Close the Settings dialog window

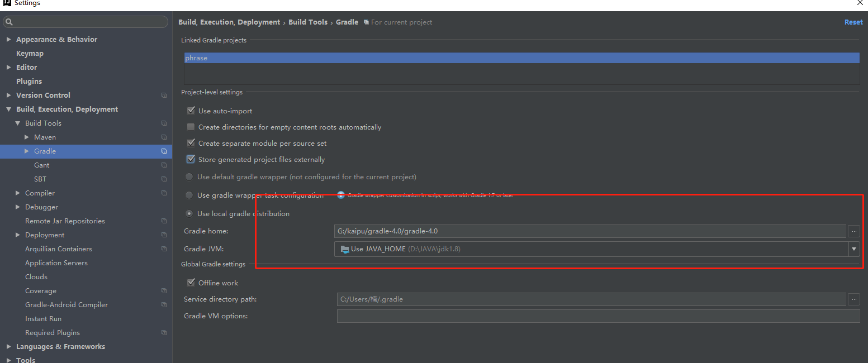[x=860, y=3]
